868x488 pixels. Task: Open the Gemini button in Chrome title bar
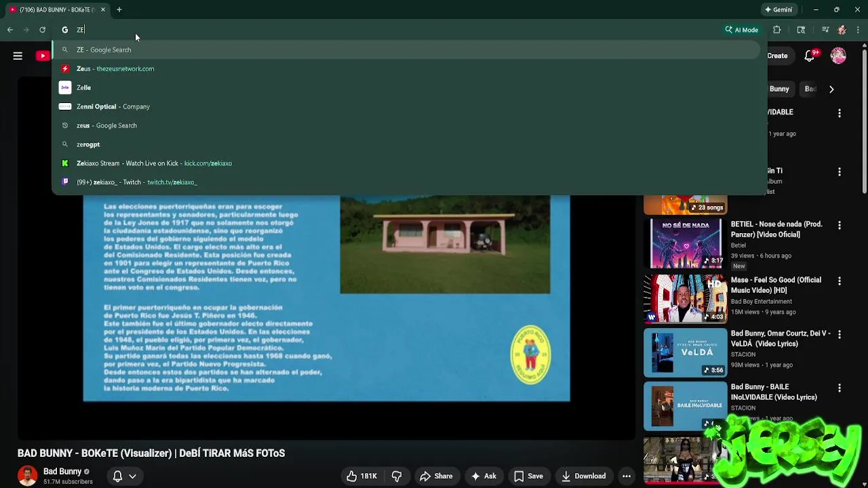click(778, 9)
